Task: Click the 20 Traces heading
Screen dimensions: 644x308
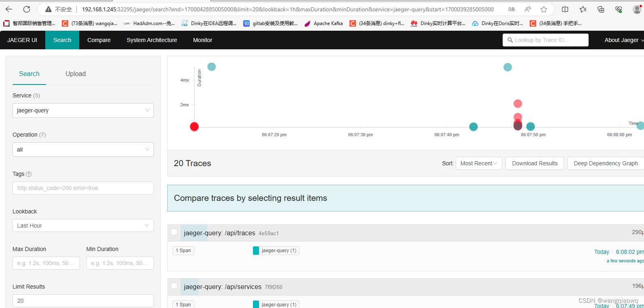Action: click(x=192, y=163)
